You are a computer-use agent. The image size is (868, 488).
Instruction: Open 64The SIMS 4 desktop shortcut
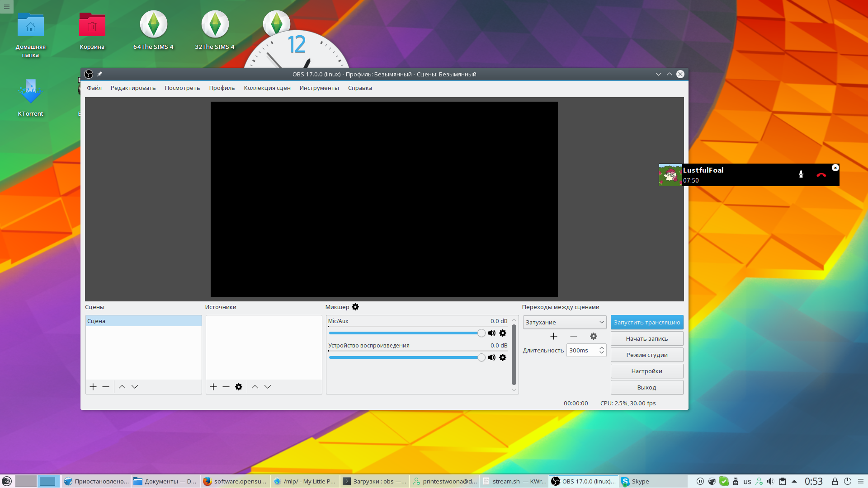[x=153, y=31]
